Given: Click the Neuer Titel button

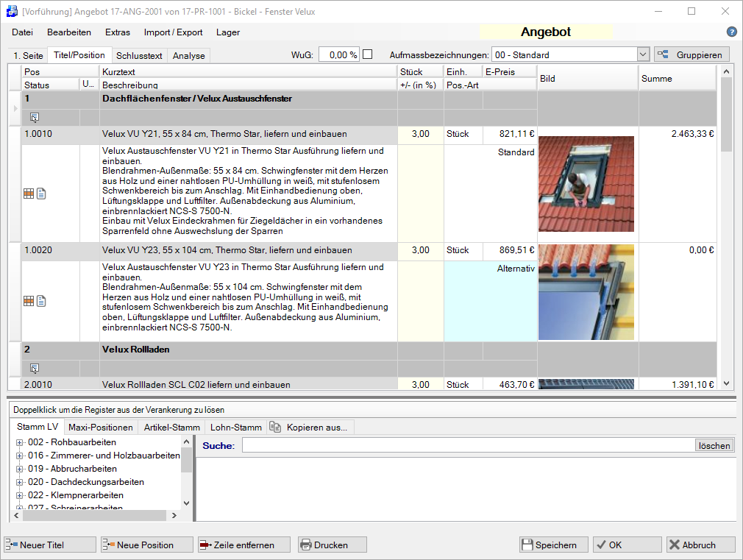Looking at the screenshot, I should coord(50,545).
